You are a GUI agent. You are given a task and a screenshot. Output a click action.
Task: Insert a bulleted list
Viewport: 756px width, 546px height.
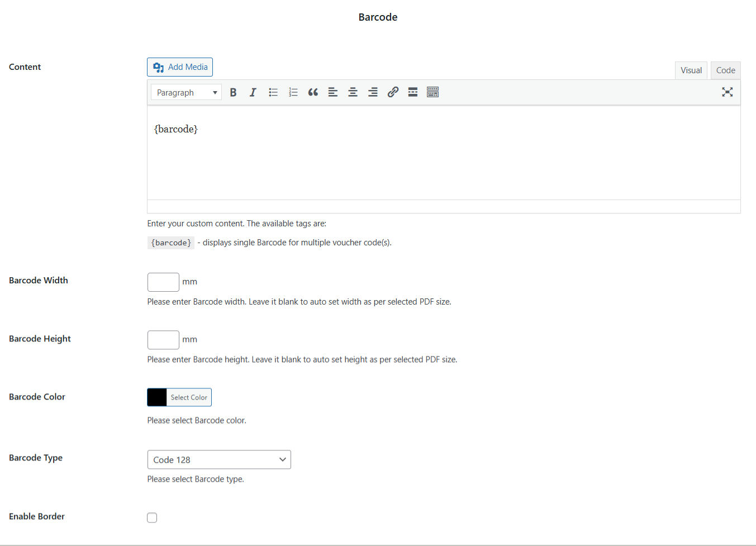click(273, 92)
